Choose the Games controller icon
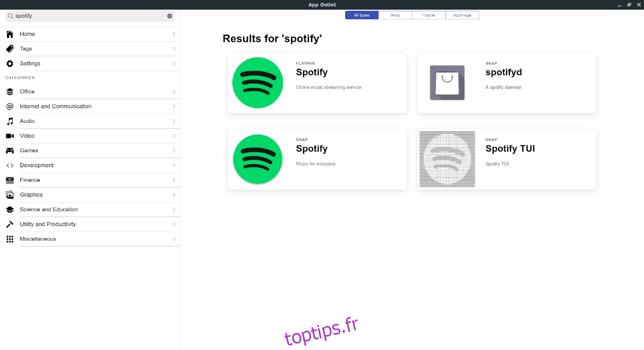Screen dimensions: 644x350 (10, 151)
